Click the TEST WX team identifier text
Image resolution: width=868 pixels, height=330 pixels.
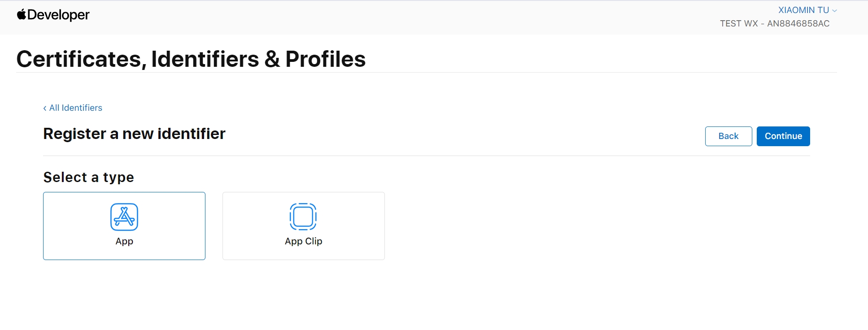[775, 23]
